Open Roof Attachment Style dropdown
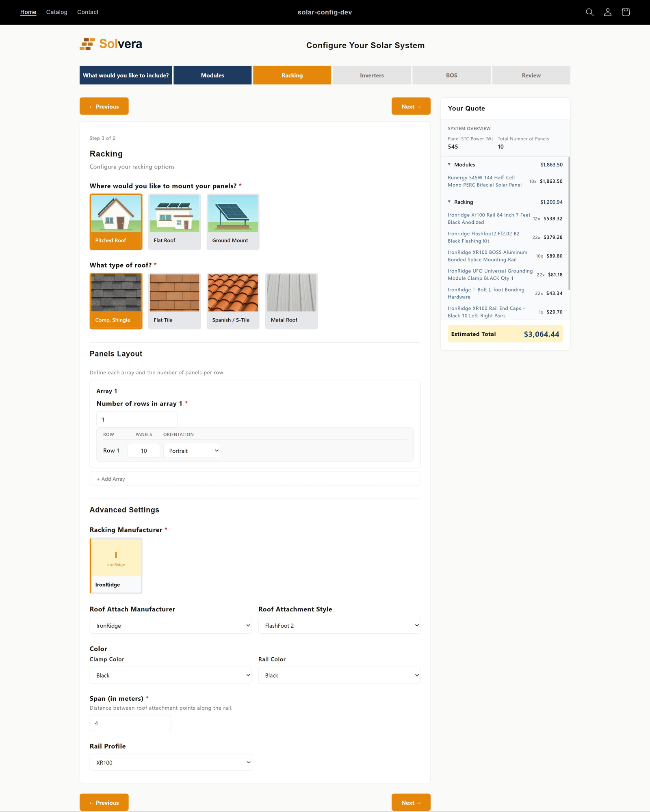Image resolution: width=650 pixels, height=812 pixels. coord(339,625)
